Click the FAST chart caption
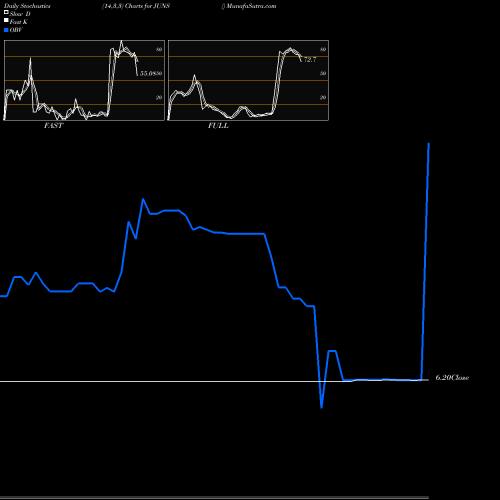 point(53,126)
